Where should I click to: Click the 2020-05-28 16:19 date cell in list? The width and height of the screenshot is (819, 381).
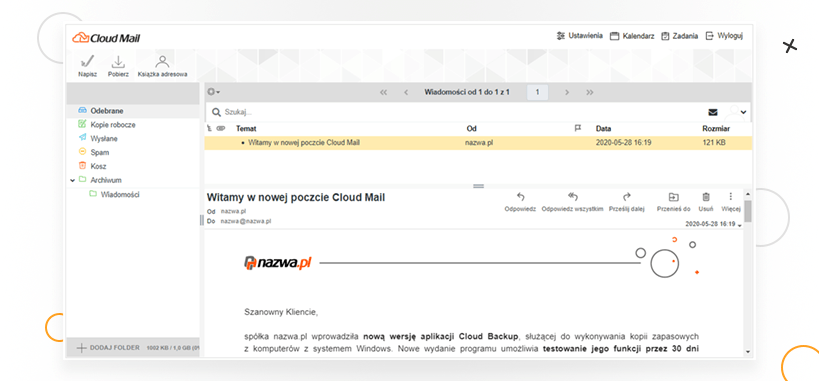[x=624, y=142]
